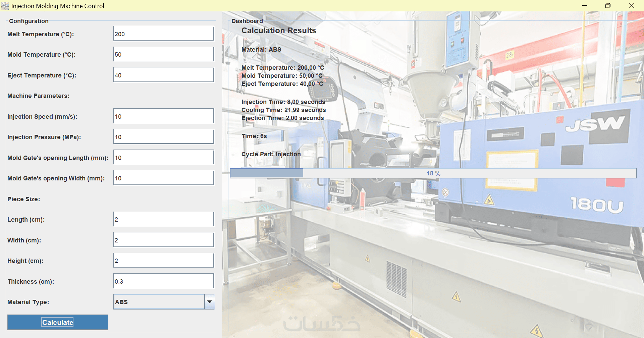Select the Injection Pressure input field
Viewport: 644px width, 338px height.
point(163,137)
